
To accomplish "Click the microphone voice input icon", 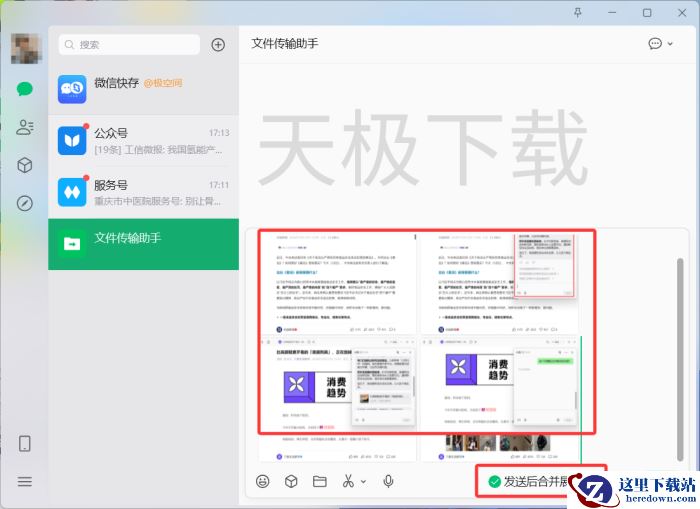I will [x=388, y=481].
